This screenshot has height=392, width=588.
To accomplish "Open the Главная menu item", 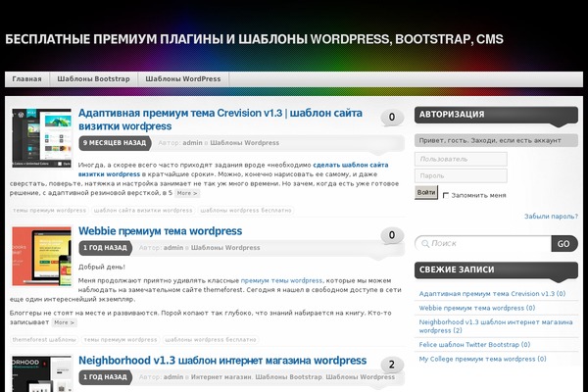I will (x=27, y=79).
